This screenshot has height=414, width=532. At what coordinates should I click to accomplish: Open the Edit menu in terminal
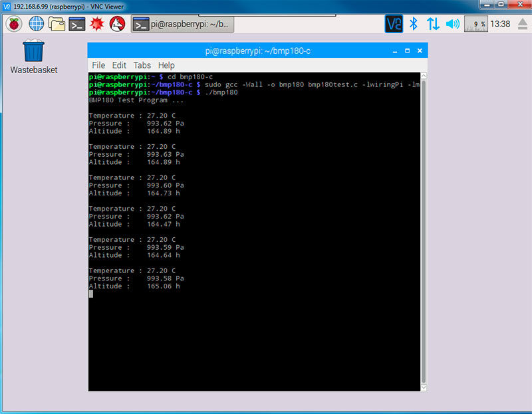pos(119,65)
